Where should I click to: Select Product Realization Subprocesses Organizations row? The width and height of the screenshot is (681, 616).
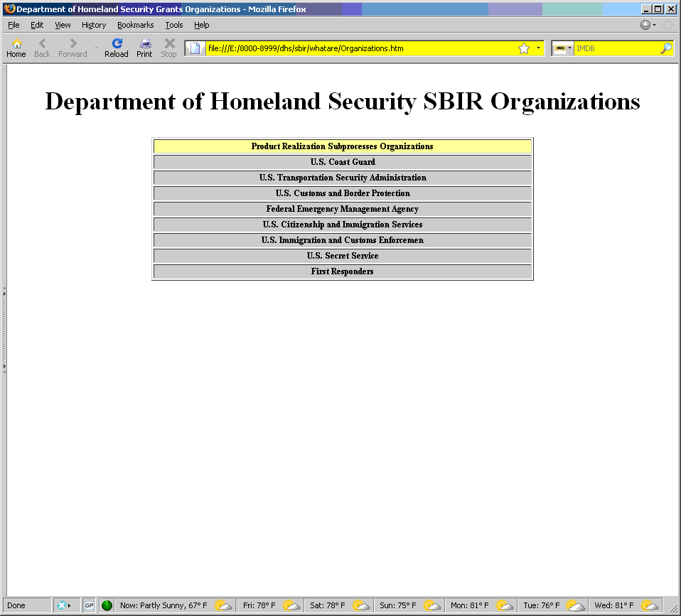coord(342,146)
